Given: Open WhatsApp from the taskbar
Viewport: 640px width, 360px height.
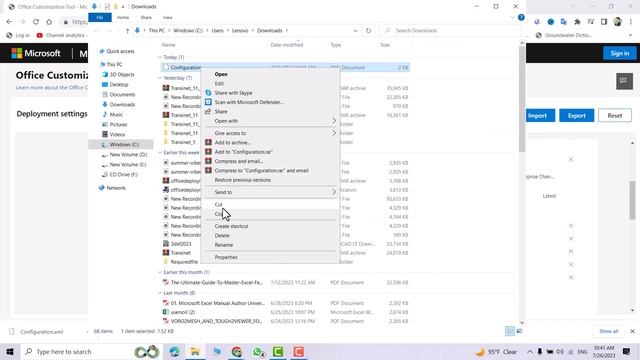Looking at the screenshot, I should pyautogui.click(x=258, y=352).
